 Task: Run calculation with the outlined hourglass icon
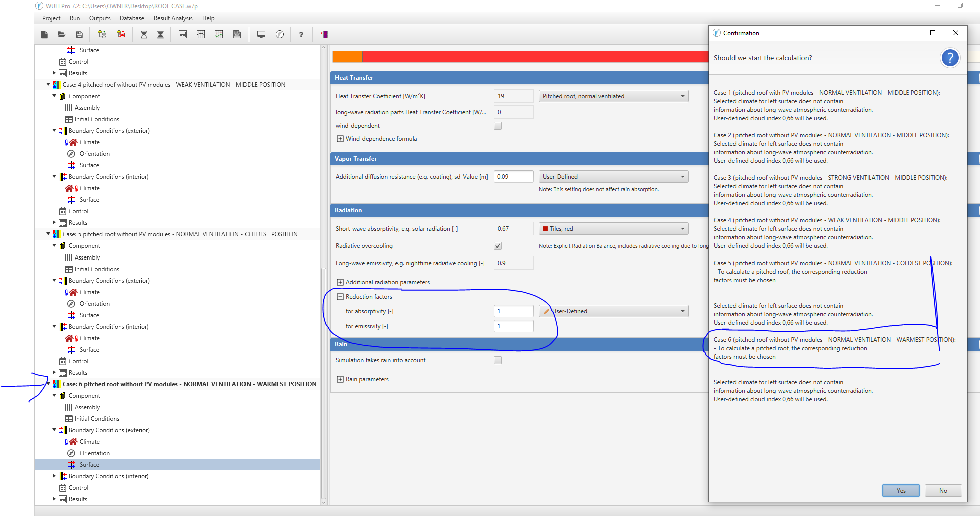click(x=144, y=34)
